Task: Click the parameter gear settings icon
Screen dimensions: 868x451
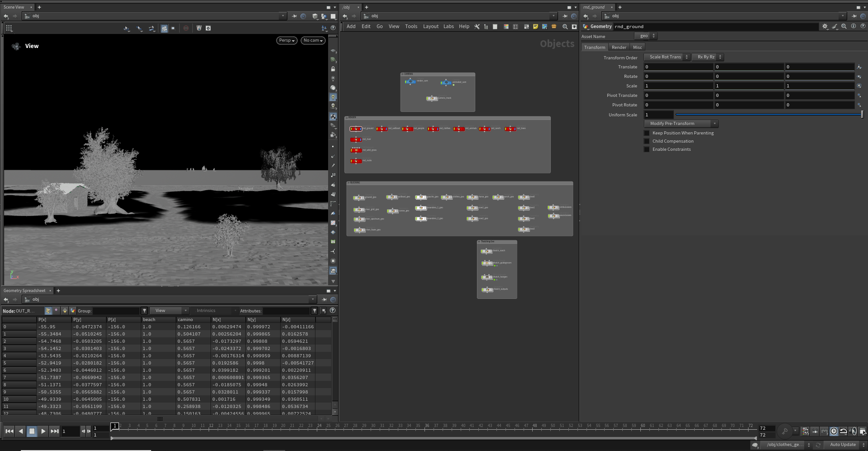Action: (x=825, y=27)
